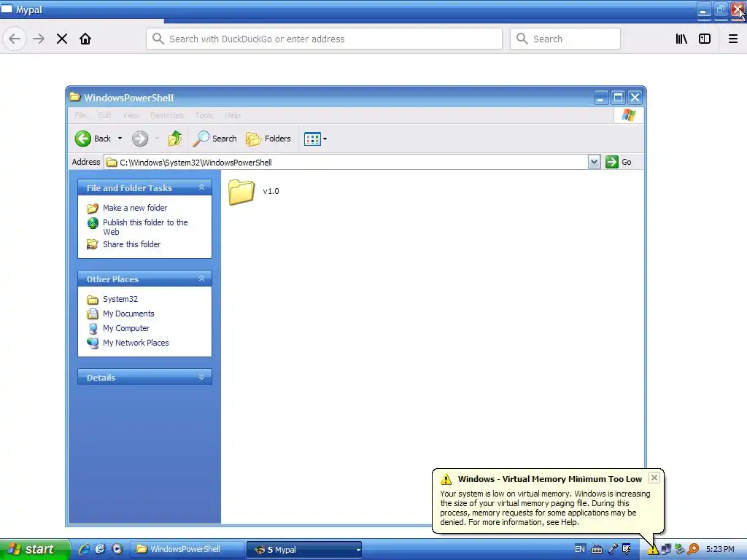This screenshot has height=560, width=747.
Task: Click the Go button
Action: [x=619, y=162]
